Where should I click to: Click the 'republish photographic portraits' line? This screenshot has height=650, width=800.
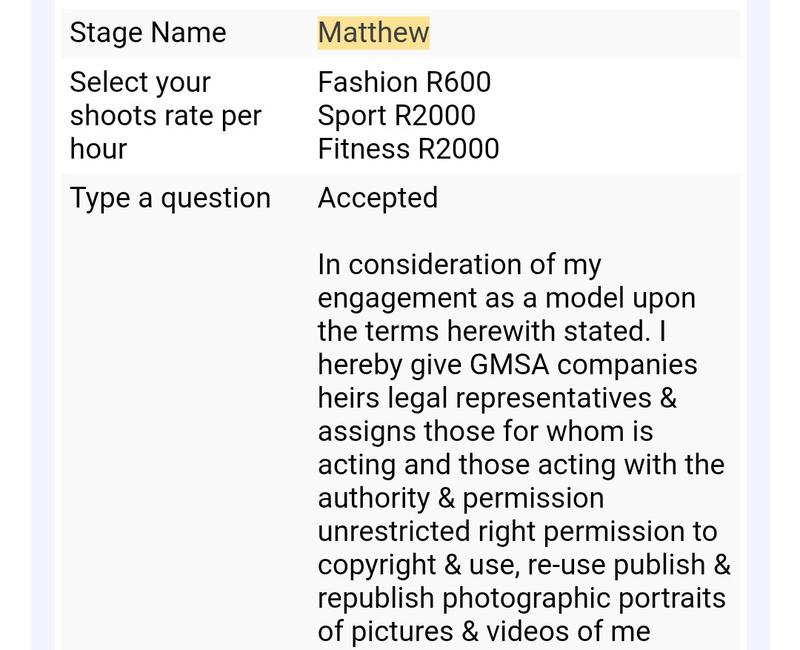coord(521,598)
